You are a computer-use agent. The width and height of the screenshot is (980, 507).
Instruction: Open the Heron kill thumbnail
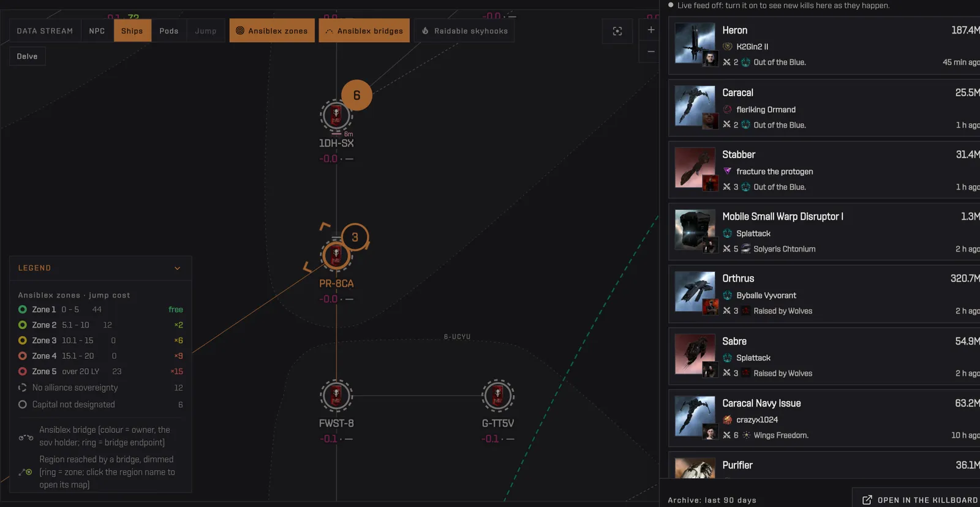click(695, 43)
